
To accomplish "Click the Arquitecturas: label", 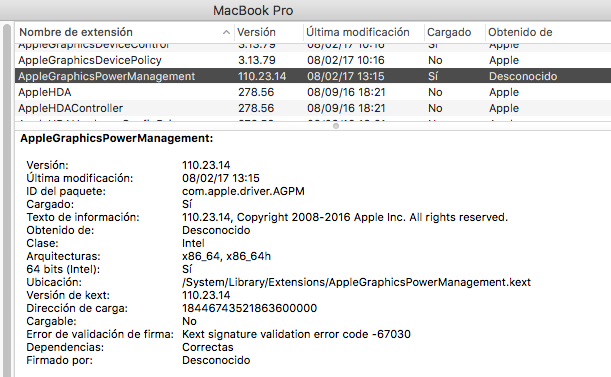I will click(x=63, y=256).
